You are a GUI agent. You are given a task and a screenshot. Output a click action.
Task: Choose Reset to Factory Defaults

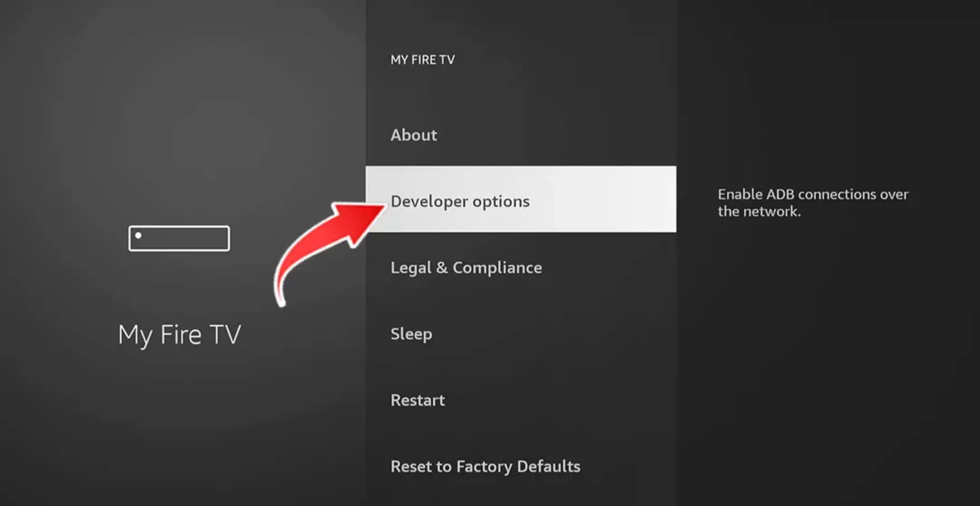coord(485,467)
